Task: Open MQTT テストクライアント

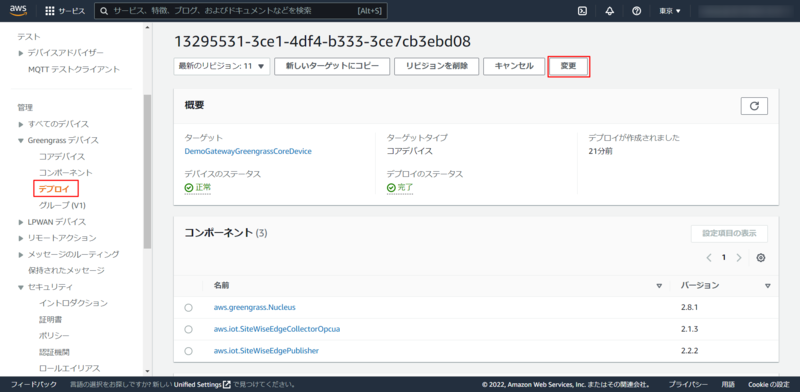Action: tap(74, 69)
